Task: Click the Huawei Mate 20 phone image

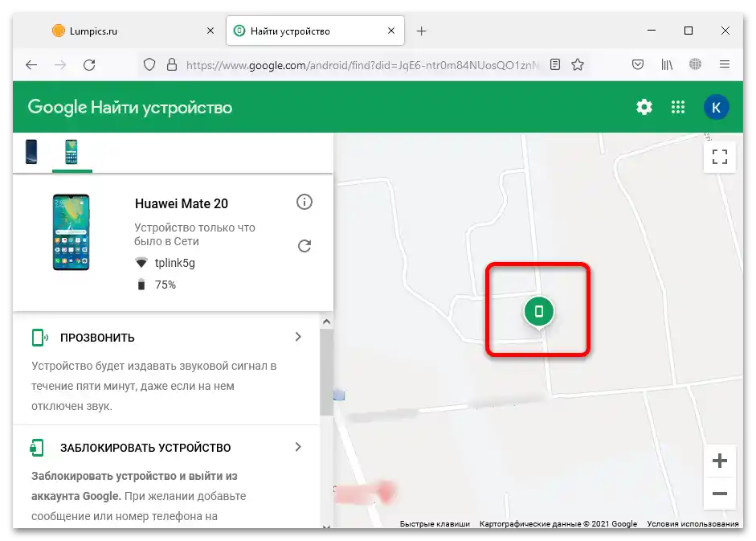Action: [71, 232]
